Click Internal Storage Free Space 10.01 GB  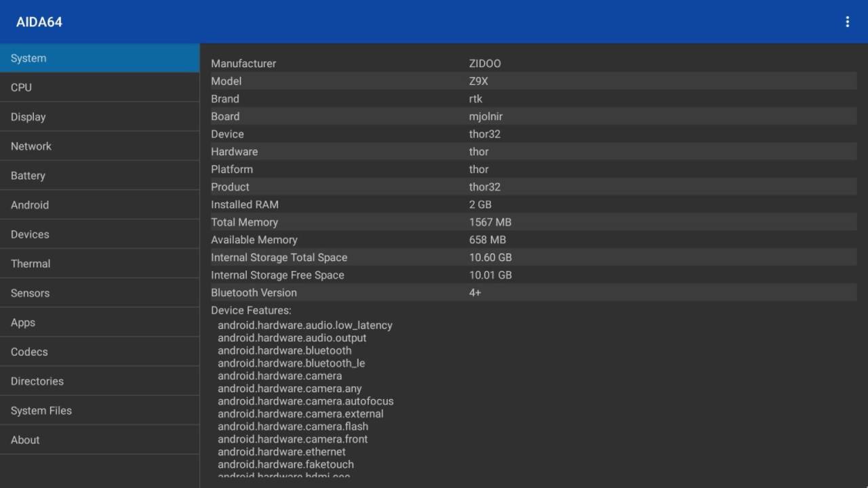[534, 275]
